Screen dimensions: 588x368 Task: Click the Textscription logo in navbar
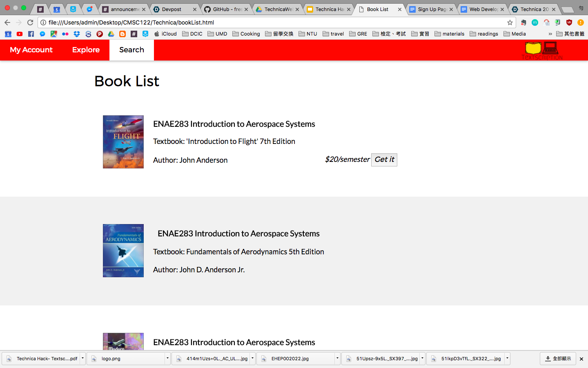click(x=542, y=50)
